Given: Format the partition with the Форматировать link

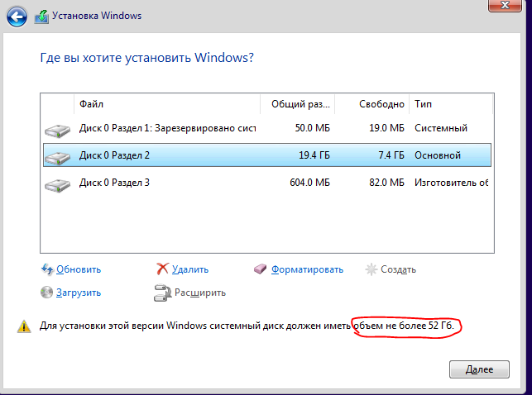Looking at the screenshot, I should click(x=307, y=269).
